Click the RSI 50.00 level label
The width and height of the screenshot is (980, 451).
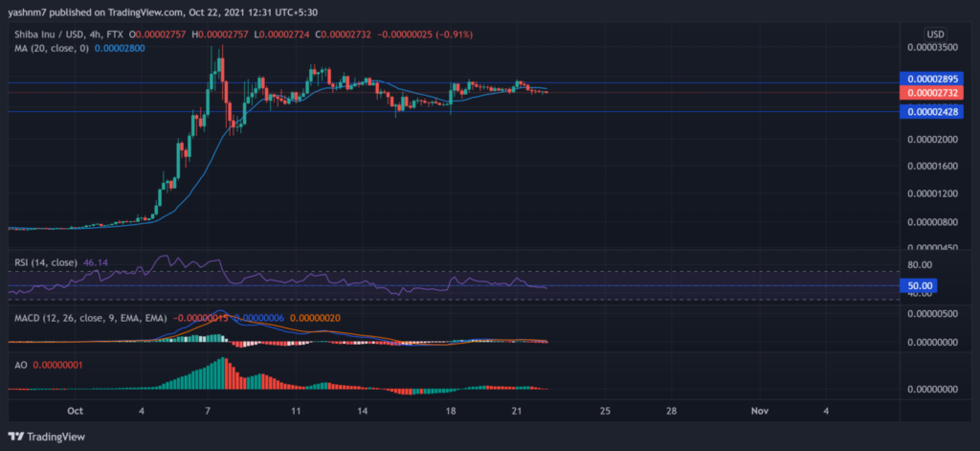click(x=923, y=285)
